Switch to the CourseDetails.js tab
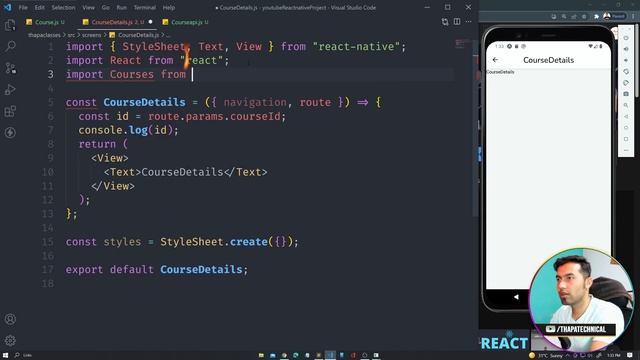The width and height of the screenshot is (640, 360). (118, 22)
